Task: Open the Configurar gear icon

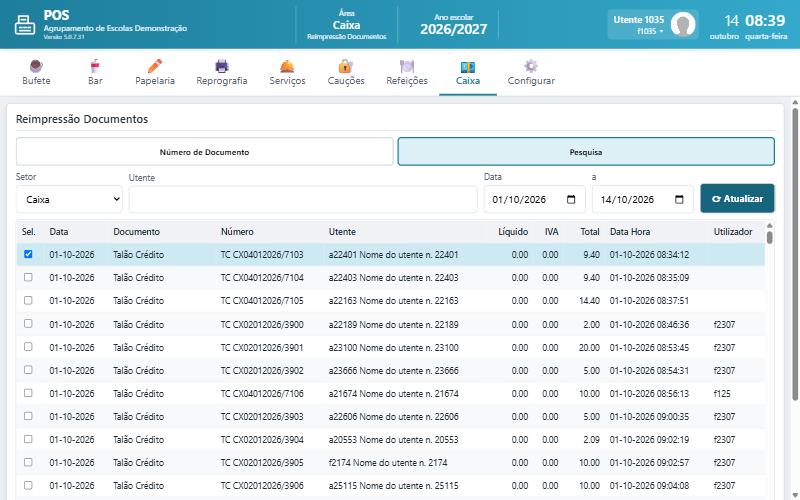Action: [x=531, y=66]
